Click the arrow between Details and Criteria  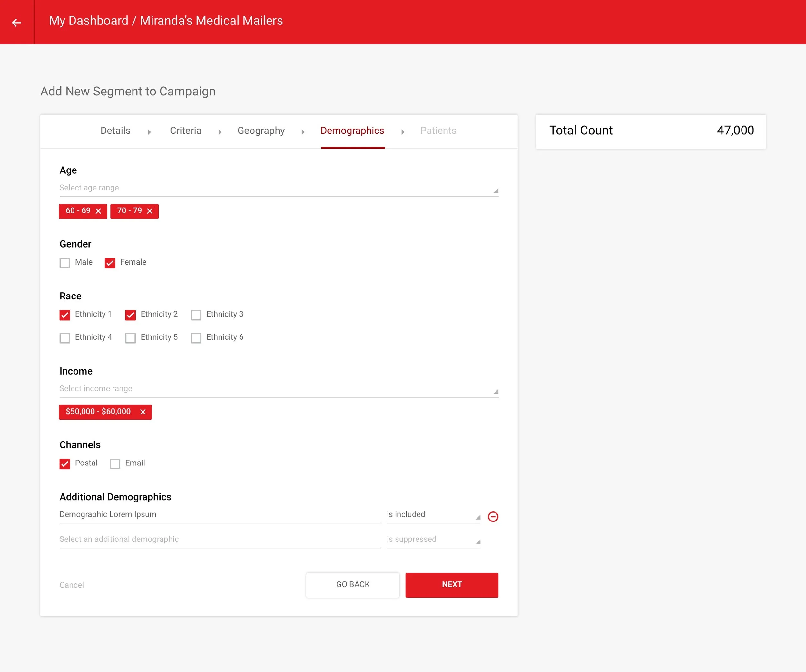click(x=149, y=132)
